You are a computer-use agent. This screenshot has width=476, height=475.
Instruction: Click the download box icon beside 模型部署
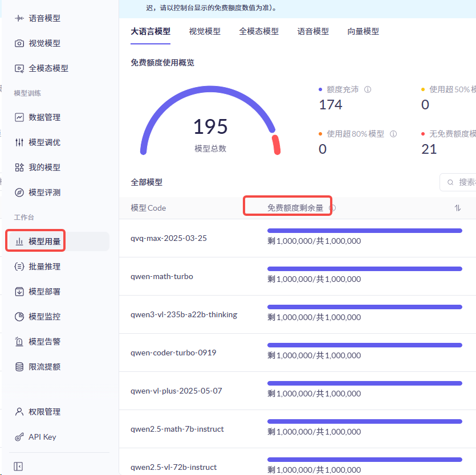[19, 292]
